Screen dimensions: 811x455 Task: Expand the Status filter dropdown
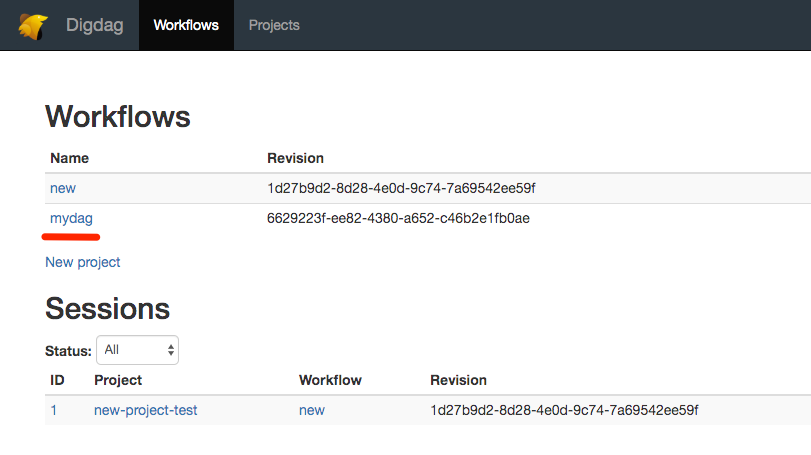[138, 350]
